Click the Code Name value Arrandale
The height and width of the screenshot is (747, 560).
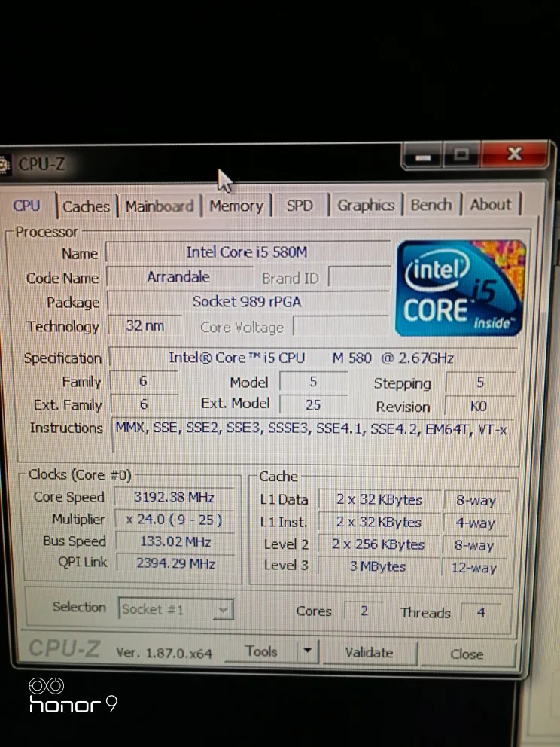click(x=179, y=277)
